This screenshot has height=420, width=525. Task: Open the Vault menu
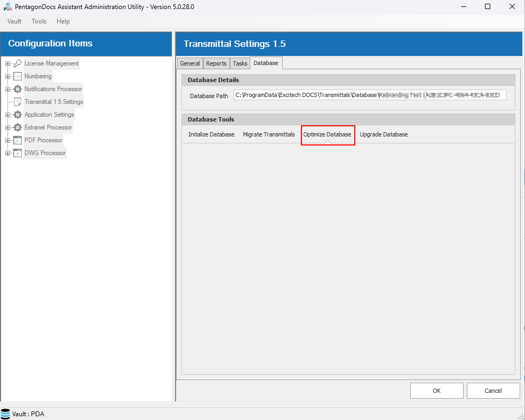coord(14,21)
